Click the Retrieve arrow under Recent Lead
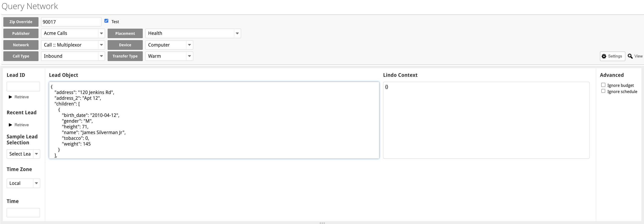The height and width of the screenshot is (224, 644). (x=10, y=125)
